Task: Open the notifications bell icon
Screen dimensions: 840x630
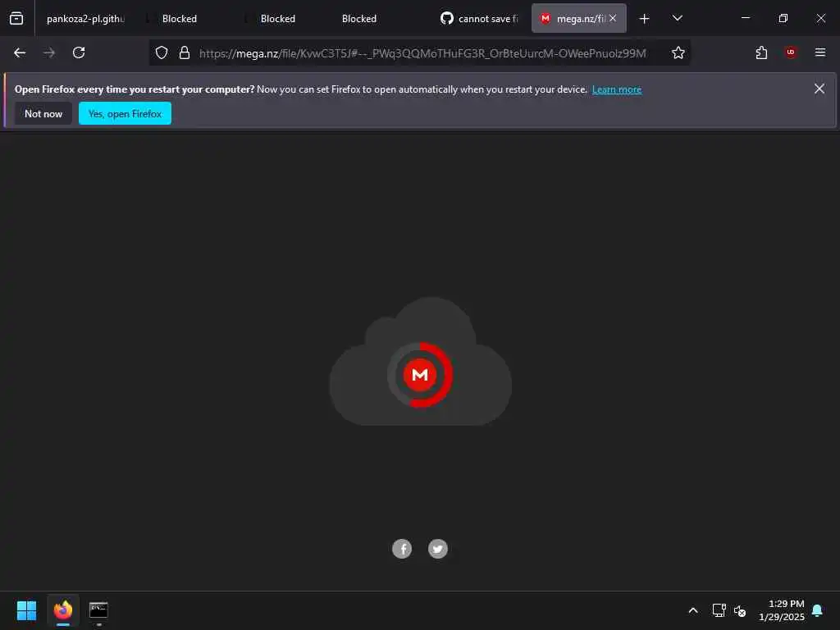Action: point(818,610)
